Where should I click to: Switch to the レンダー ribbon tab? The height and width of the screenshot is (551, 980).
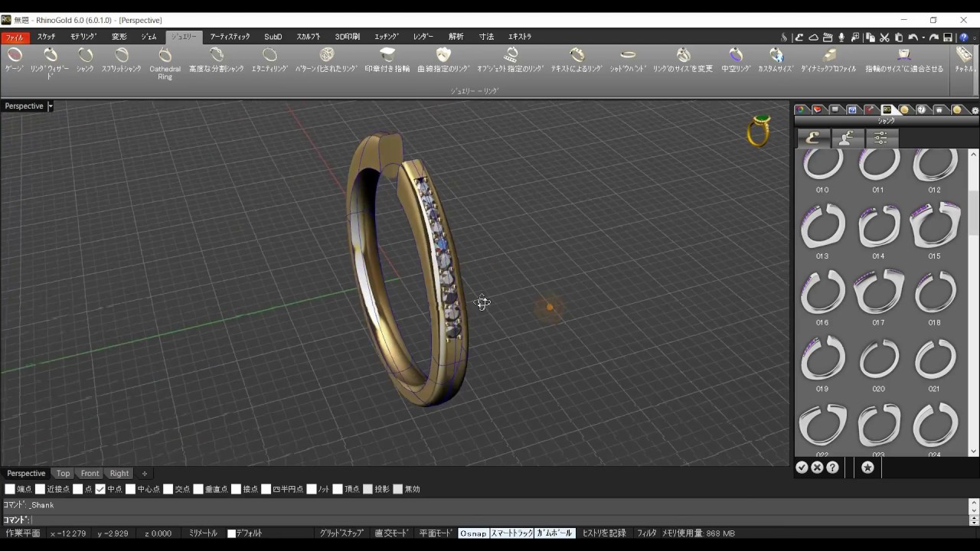point(423,37)
